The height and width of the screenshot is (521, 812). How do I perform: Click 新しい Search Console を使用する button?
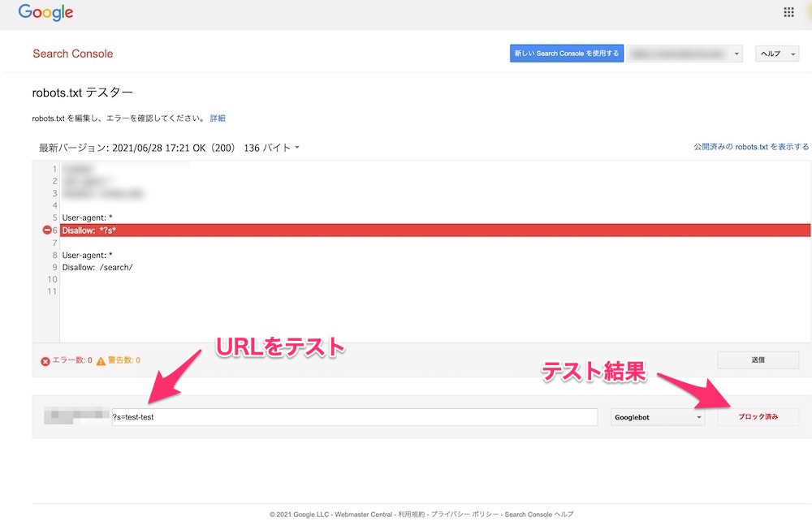click(567, 54)
